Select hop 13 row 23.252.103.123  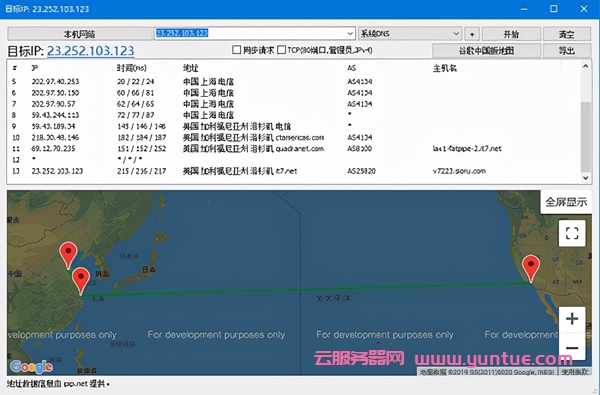tap(293, 171)
